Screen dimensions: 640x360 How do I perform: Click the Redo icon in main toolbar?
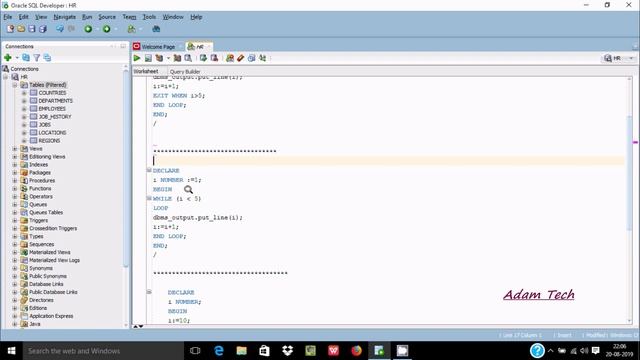click(71, 29)
